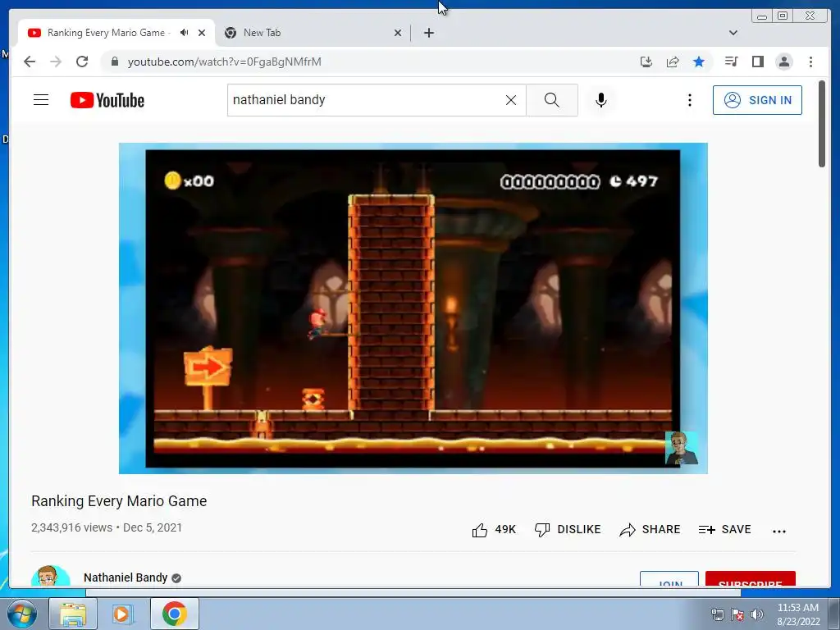Open the Windows Start menu
Image resolution: width=840 pixels, height=630 pixels.
pos(22,614)
